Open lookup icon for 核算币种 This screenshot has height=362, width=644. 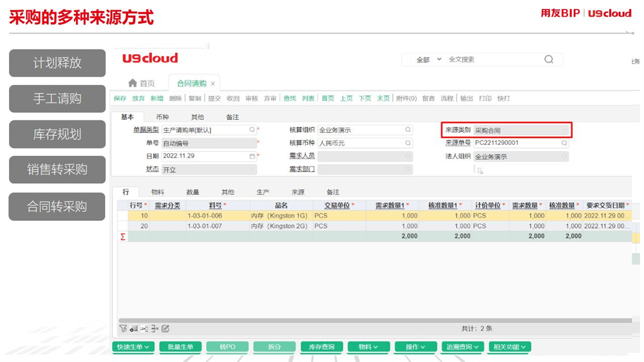408,143
